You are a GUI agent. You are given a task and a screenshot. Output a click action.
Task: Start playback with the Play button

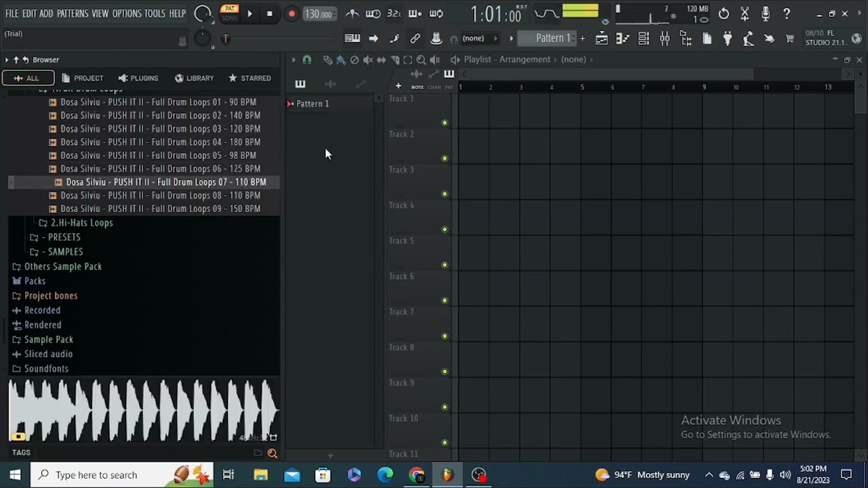[x=250, y=14]
